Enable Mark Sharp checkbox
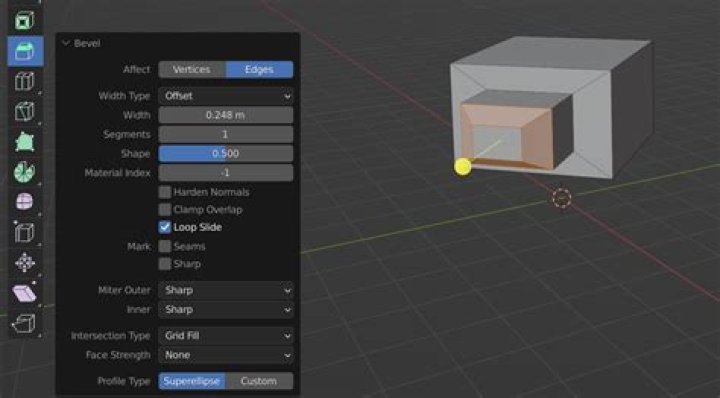Image resolution: width=720 pixels, height=398 pixels. (x=165, y=264)
